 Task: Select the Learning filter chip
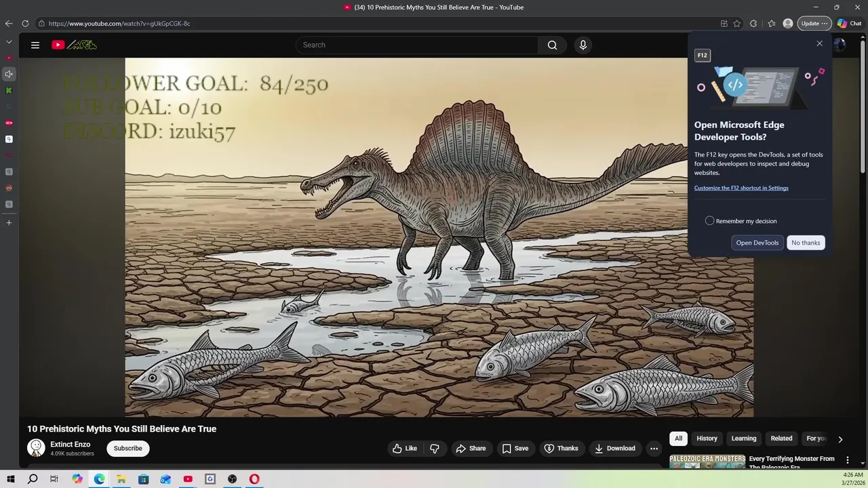[x=743, y=439]
